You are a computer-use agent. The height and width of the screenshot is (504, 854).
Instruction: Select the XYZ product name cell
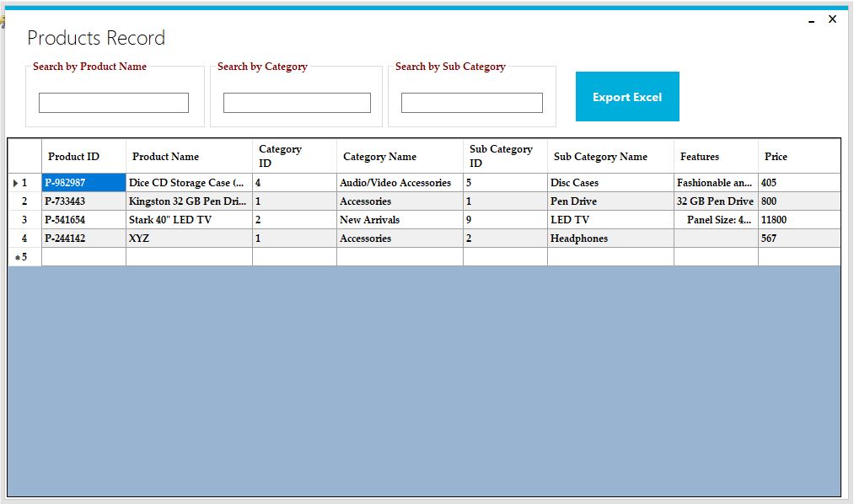tap(188, 238)
